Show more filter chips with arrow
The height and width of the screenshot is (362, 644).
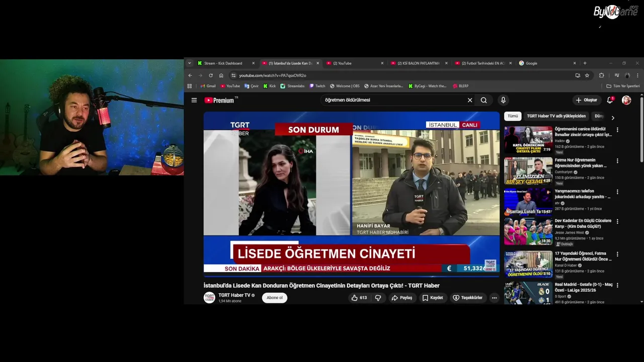pos(612,118)
